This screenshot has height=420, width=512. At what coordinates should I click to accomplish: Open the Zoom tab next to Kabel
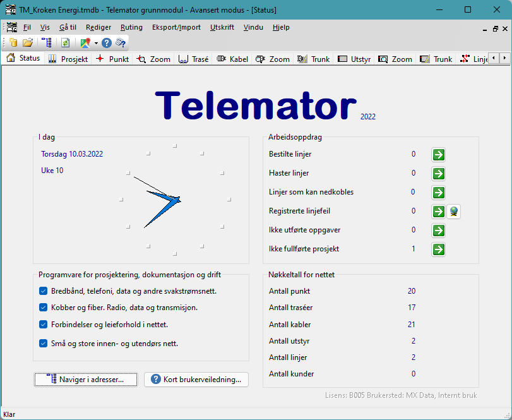(x=273, y=59)
